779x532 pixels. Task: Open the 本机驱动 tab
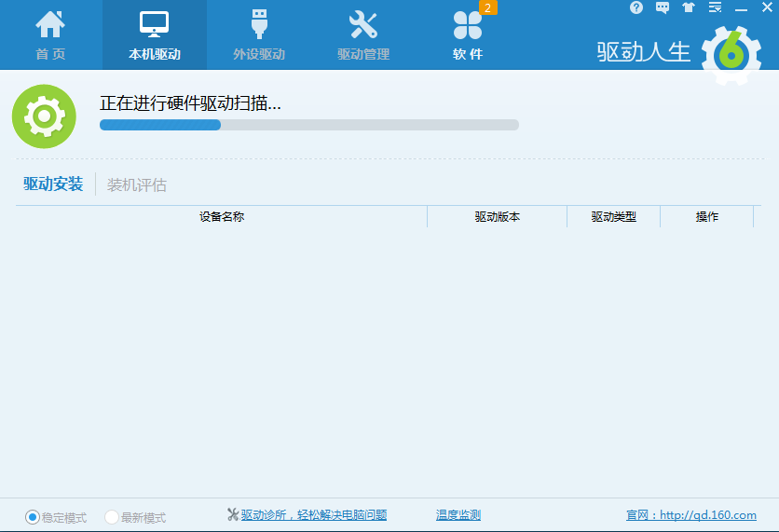point(155,35)
